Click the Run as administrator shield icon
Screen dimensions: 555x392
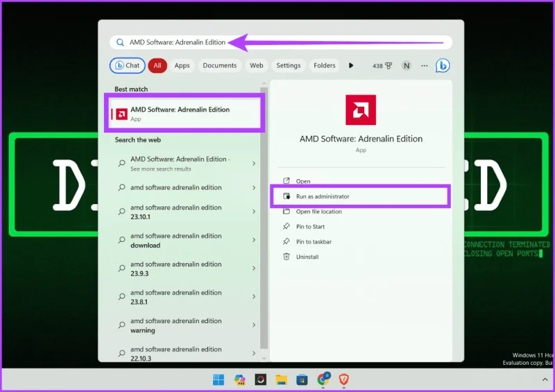tap(287, 196)
